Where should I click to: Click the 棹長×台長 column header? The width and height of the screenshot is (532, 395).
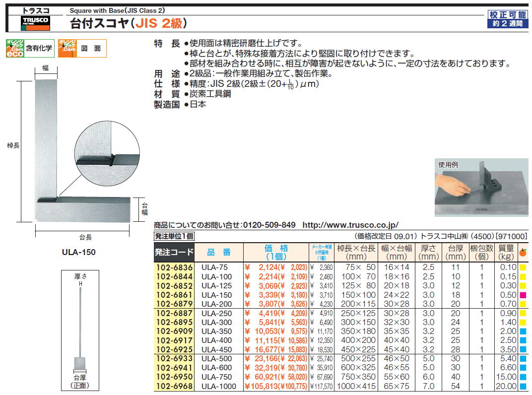[x=356, y=252]
